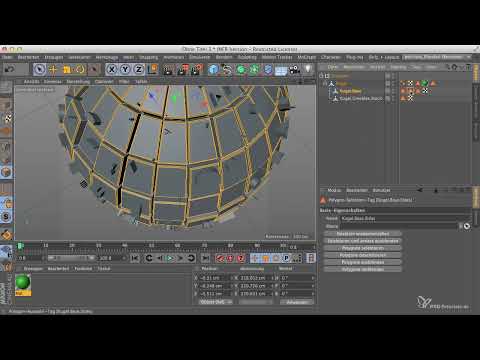Viewport: 480px width, 360px height.
Task: Add a cube primitive object
Action: [x=213, y=69]
